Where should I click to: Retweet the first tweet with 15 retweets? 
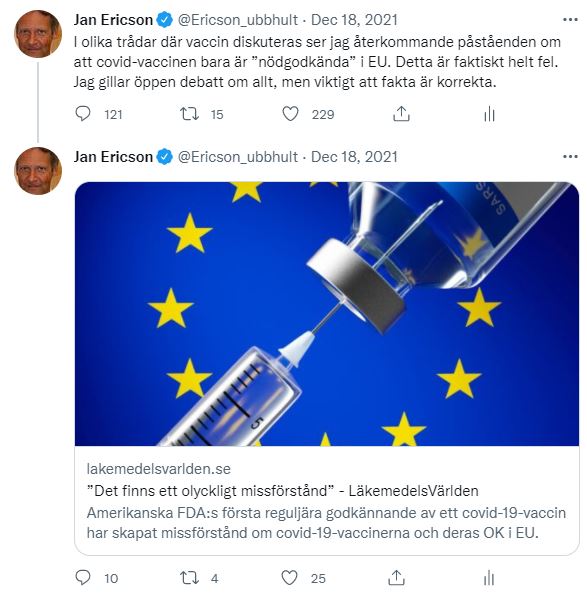(190, 114)
